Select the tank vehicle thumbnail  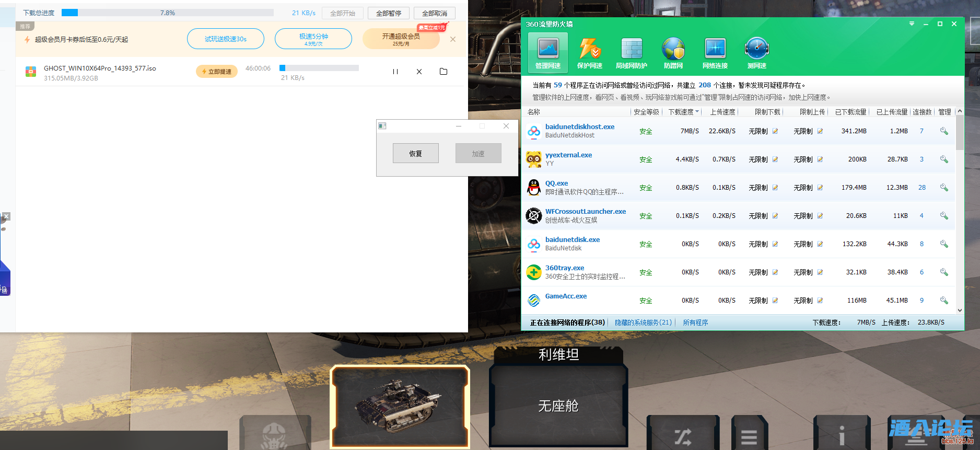400,407
